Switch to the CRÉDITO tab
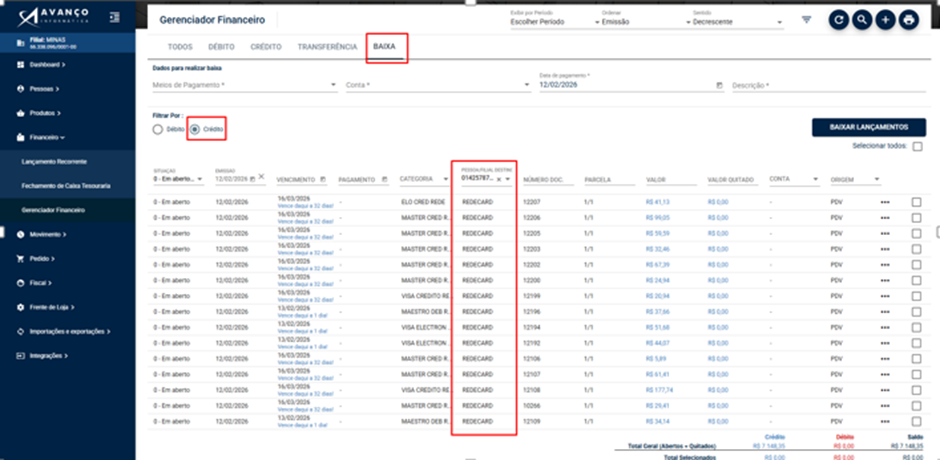940x460 pixels. 266,47
